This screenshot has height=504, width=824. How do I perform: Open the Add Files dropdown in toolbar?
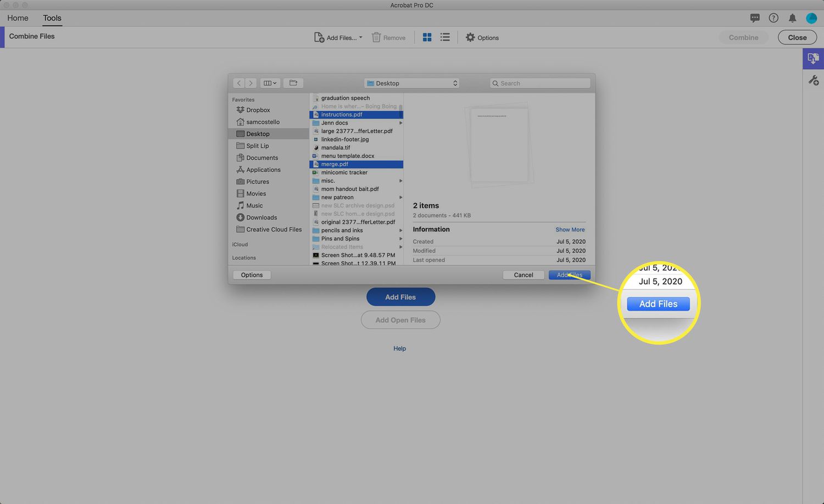pos(338,37)
